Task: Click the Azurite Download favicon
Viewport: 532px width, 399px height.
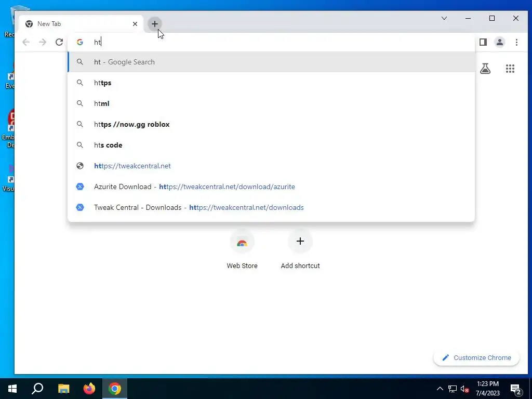Action: pos(79,187)
